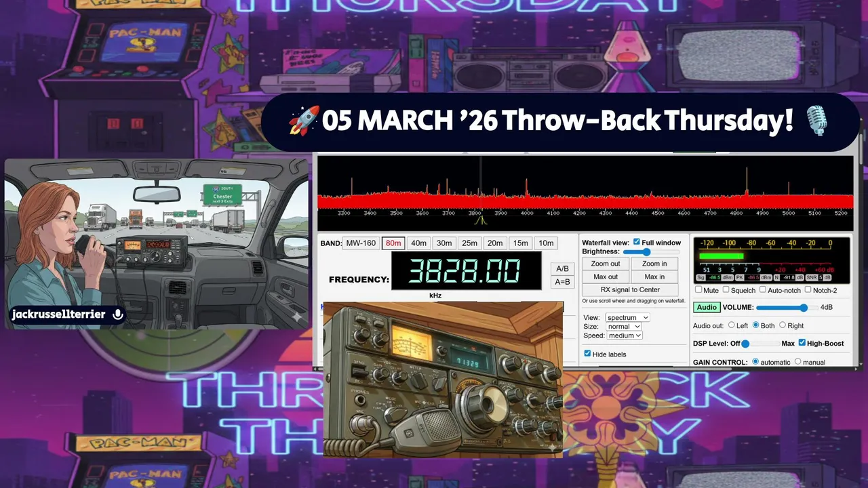Click the green Audio button
This screenshot has height=488, width=868.
707,307
